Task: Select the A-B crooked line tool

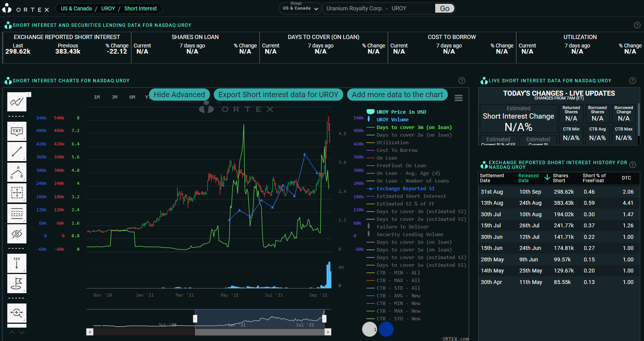Action: (17, 172)
